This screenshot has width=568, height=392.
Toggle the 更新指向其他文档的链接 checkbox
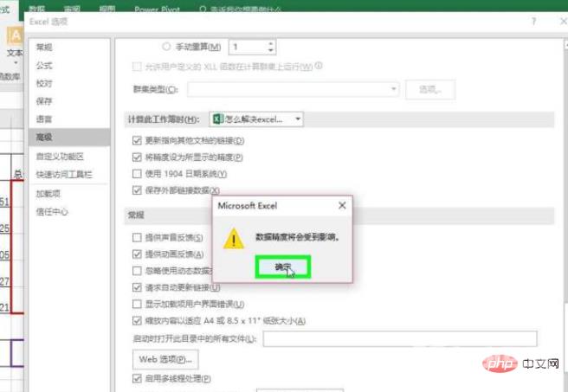coord(136,140)
